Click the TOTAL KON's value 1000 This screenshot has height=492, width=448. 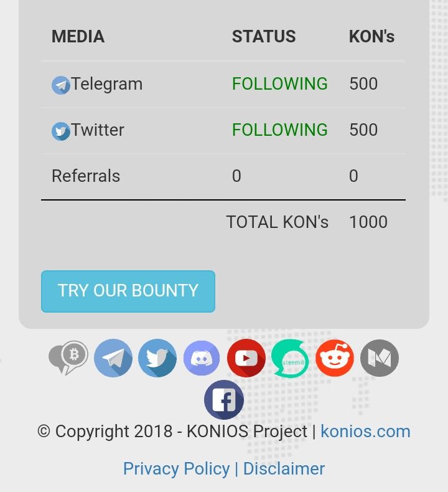pyautogui.click(x=368, y=222)
